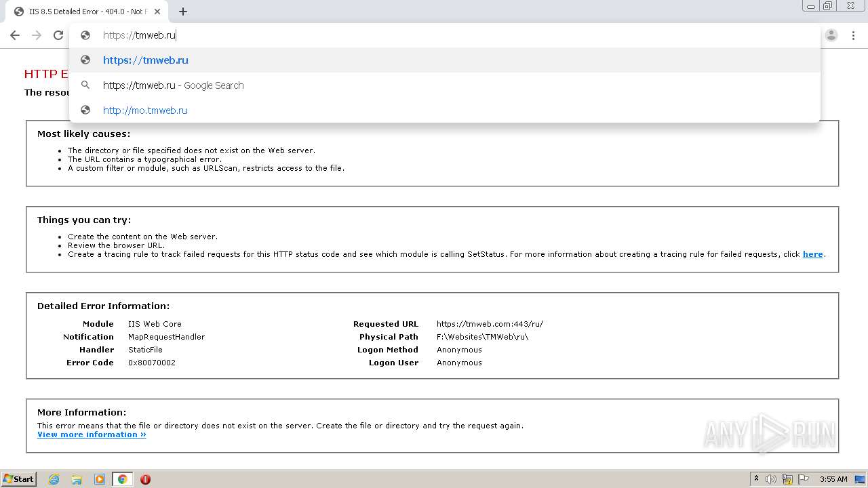The width and height of the screenshot is (868, 488).
Task: Select the IIS 8.5 Detailed Error tab
Action: coord(87,12)
